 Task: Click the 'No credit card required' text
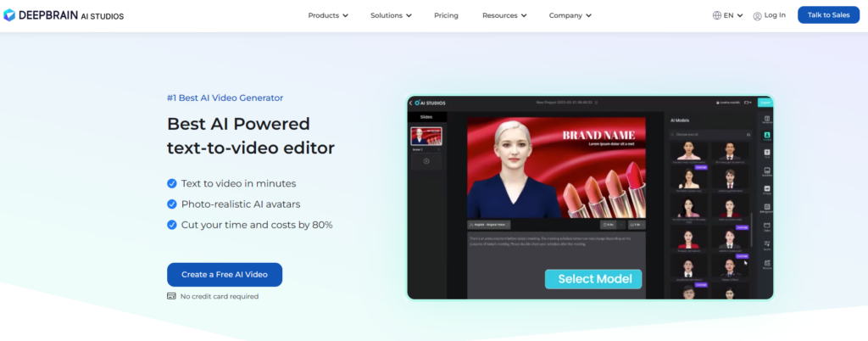click(220, 296)
